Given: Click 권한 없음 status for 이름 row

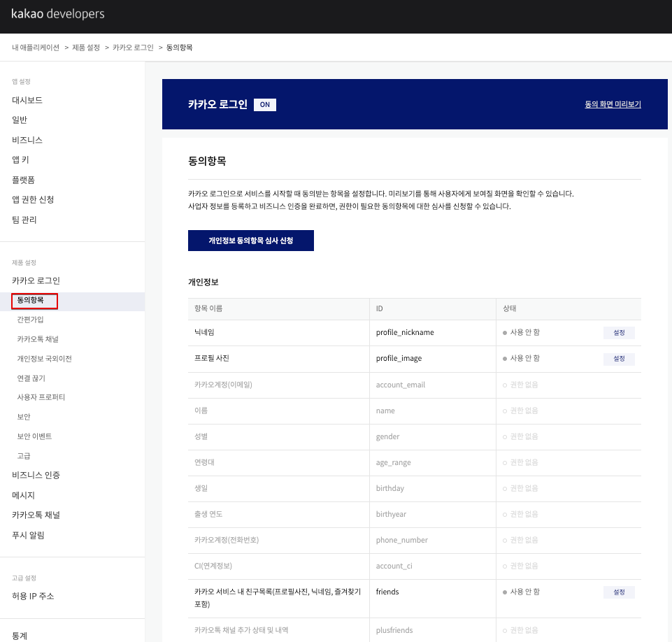Looking at the screenshot, I should tap(520, 411).
